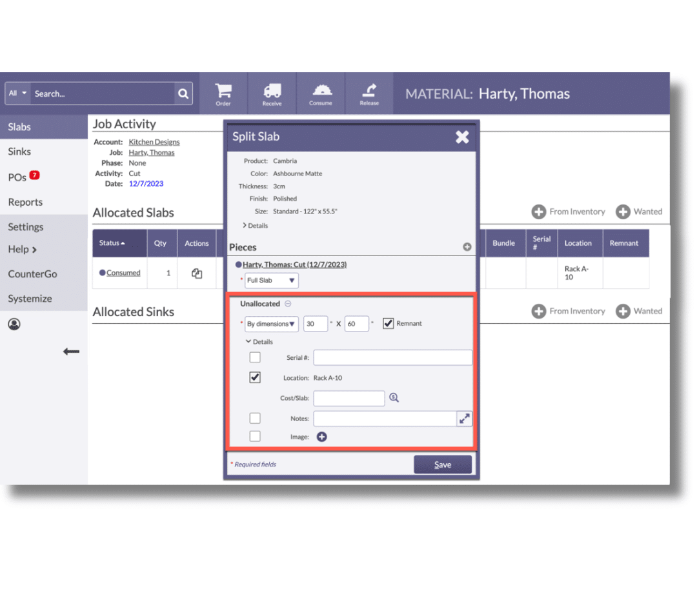The height and width of the screenshot is (616, 697).
Task: Click the Order shopping cart icon
Action: point(223,89)
